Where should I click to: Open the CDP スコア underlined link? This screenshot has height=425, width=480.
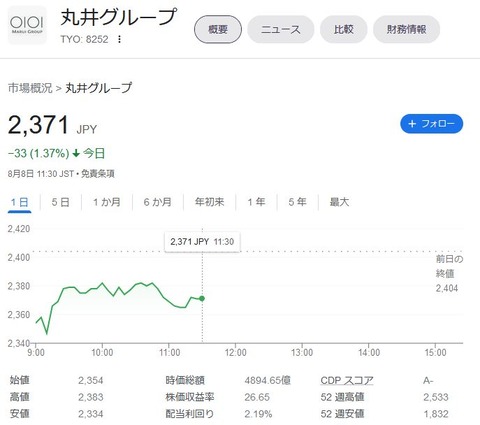coord(347,380)
